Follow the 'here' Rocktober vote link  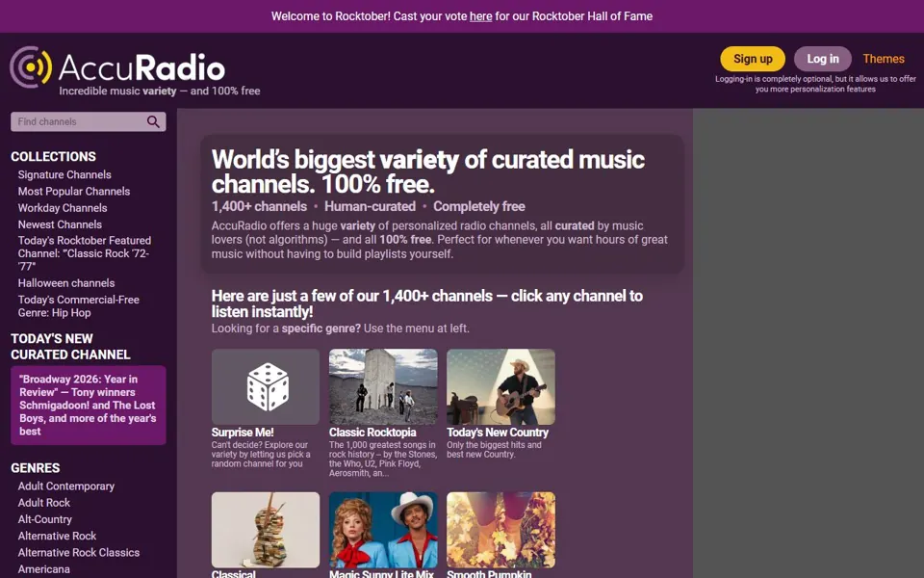[480, 16]
